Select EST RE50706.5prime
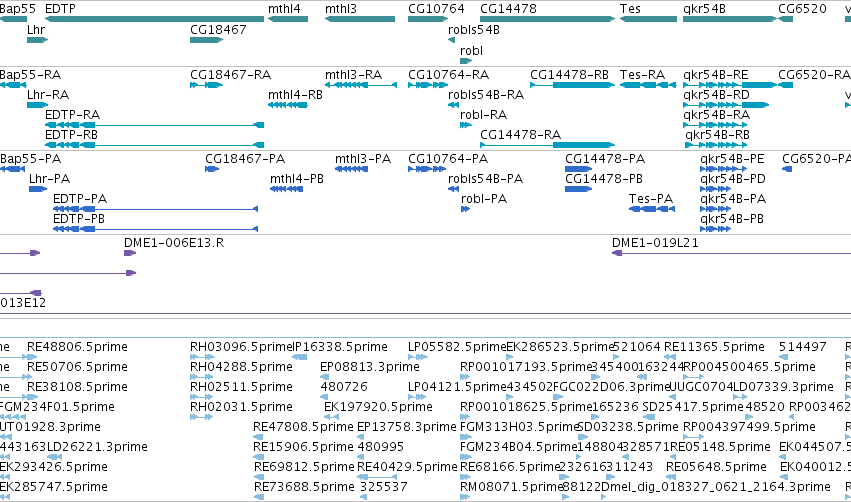This screenshot has height=502, width=851. (x=31, y=377)
